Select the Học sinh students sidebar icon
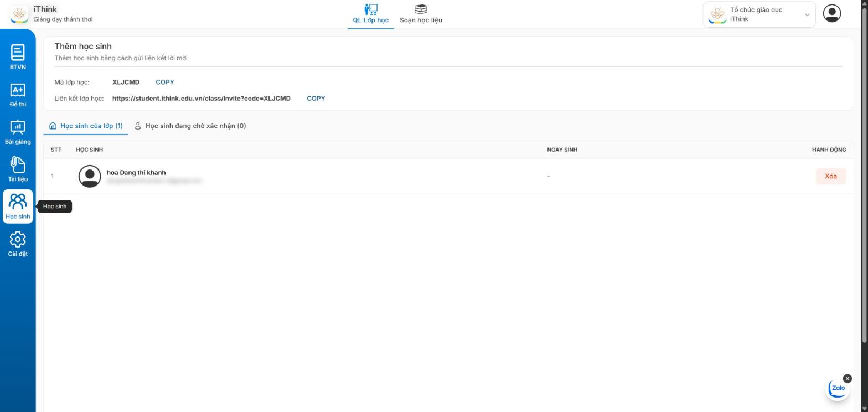The height and width of the screenshot is (412, 868). click(x=18, y=207)
